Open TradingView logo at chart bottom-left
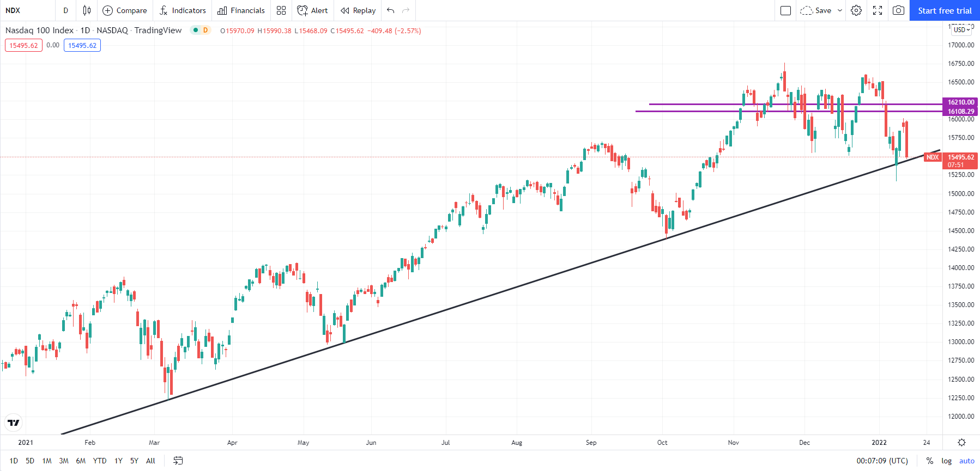The width and height of the screenshot is (980, 471). pos(14,423)
